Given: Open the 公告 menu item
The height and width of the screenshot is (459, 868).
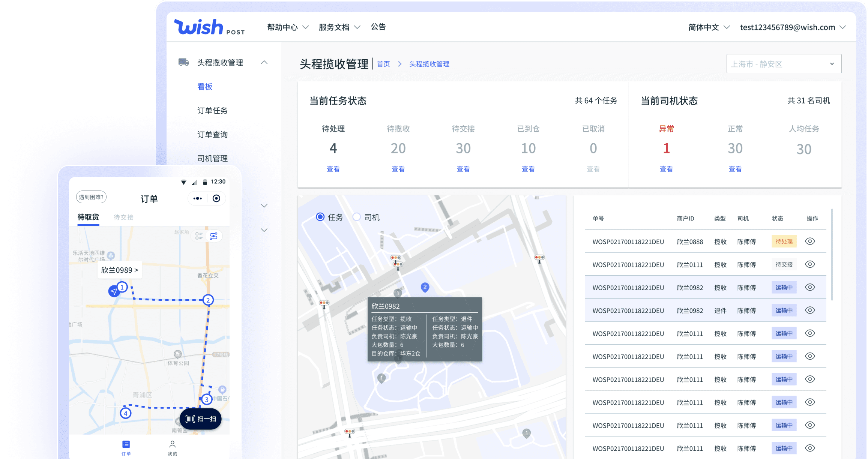Looking at the screenshot, I should pyautogui.click(x=378, y=27).
